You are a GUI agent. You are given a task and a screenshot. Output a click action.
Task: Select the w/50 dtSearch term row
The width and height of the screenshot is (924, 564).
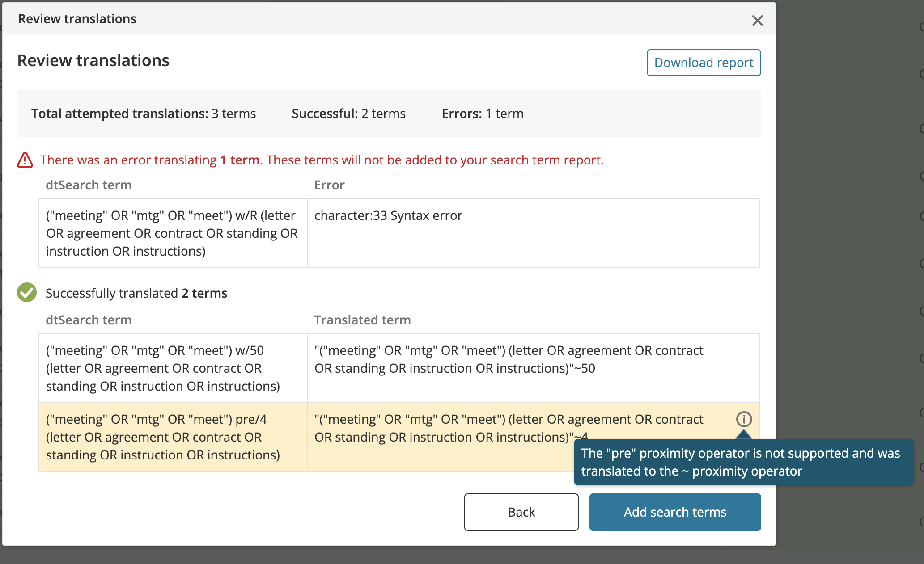coord(172,368)
